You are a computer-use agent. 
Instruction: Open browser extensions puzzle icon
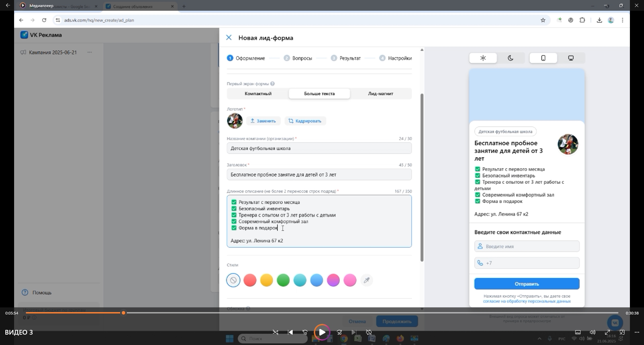(582, 20)
